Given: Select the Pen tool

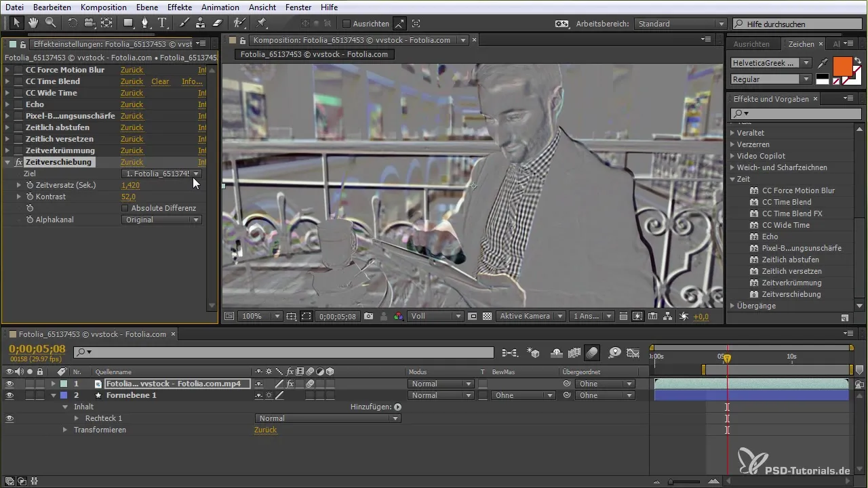Looking at the screenshot, I should click(145, 23).
